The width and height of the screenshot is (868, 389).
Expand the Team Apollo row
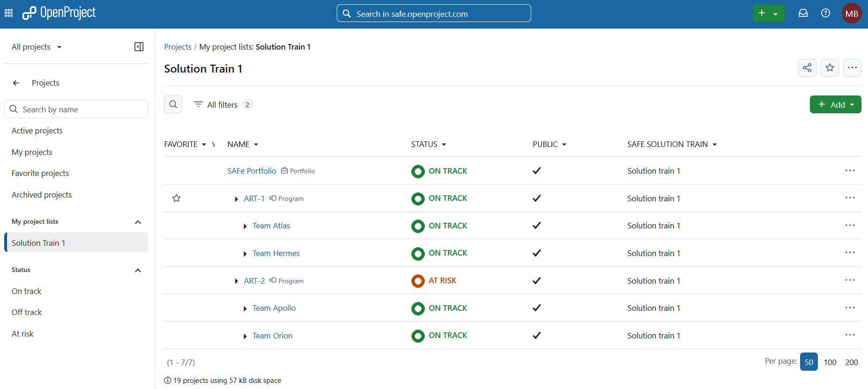click(245, 309)
